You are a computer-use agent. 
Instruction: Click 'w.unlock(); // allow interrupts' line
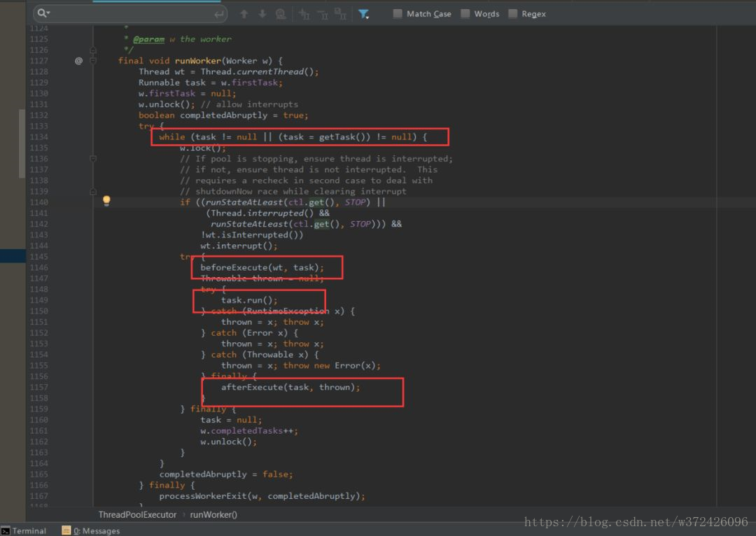click(x=218, y=104)
